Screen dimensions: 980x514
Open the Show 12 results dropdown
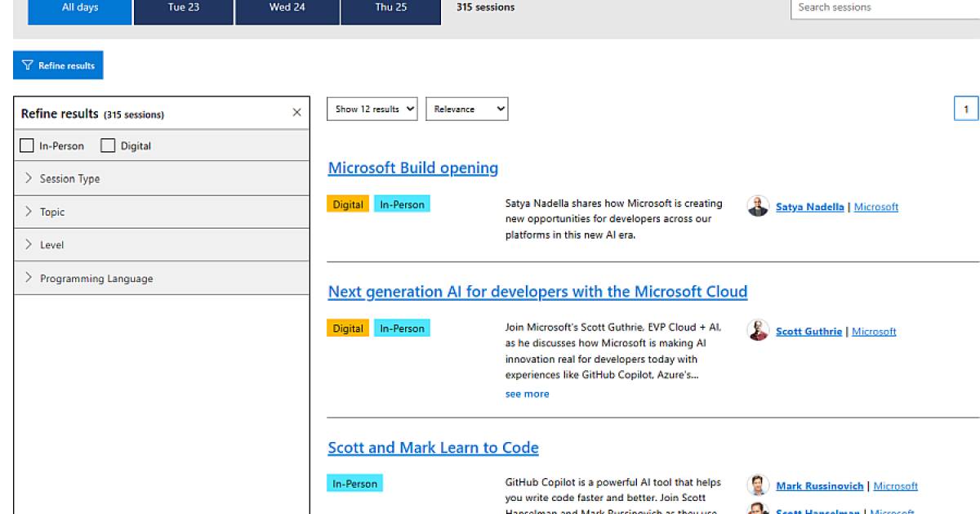[372, 108]
